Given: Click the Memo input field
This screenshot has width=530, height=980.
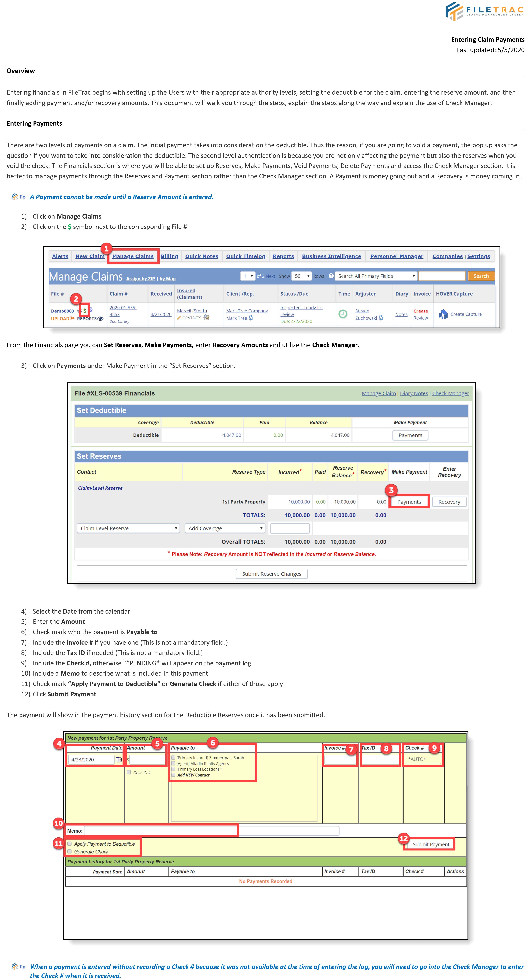Looking at the screenshot, I should coord(160,831).
